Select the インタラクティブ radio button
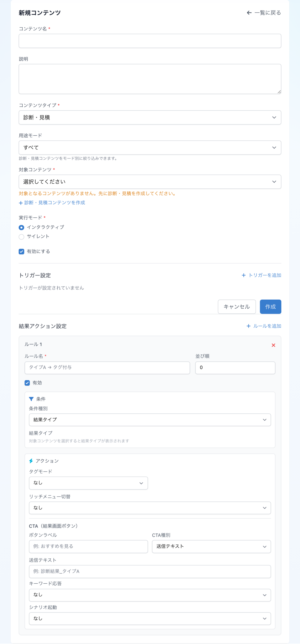This screenshot has height=644, width=300. (21, 227)
